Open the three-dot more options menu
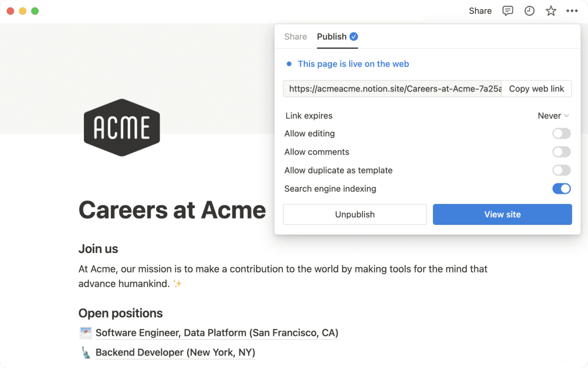Screen dimensions: 588x368 click(572, 11)
